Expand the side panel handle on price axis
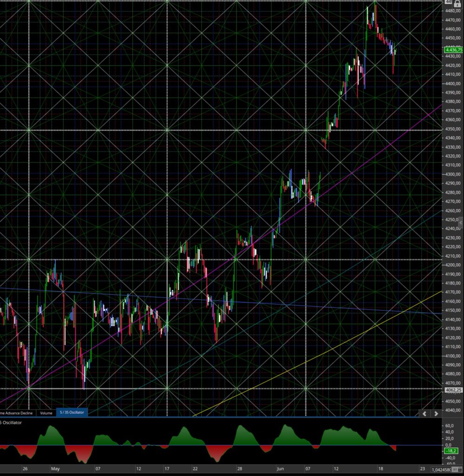Viewport: 464px width, 476px height. (461, 223)
